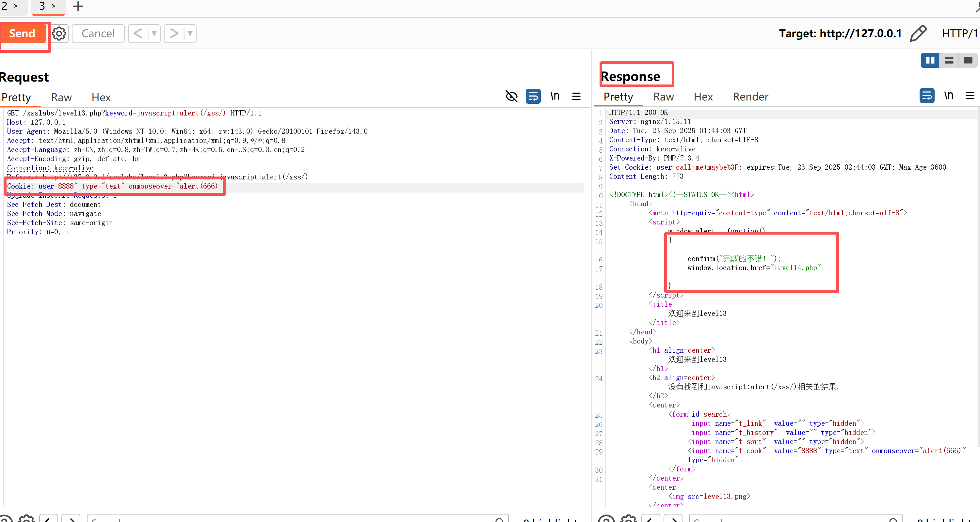Click the Set-Cookie response header line
Viewport: 980px width, 522px height.
(x=778, y=167)
